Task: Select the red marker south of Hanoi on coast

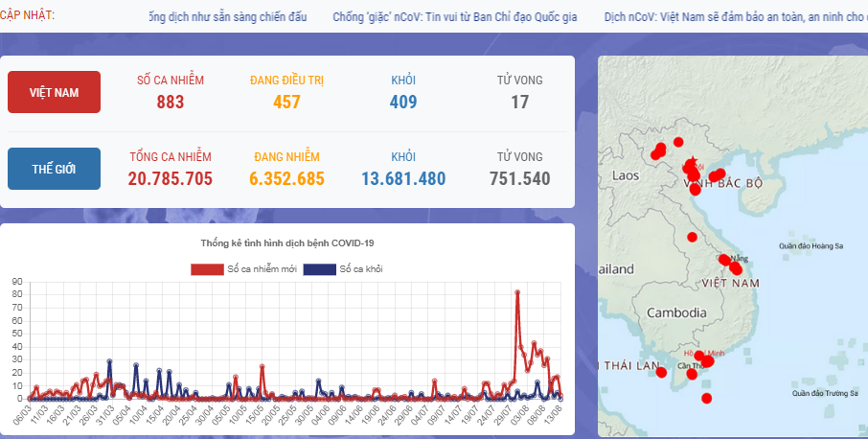Action: coord(695,189)
